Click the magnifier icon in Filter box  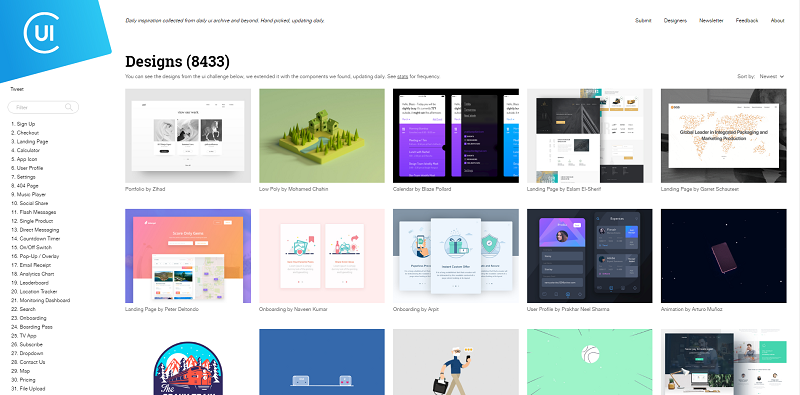69,107
